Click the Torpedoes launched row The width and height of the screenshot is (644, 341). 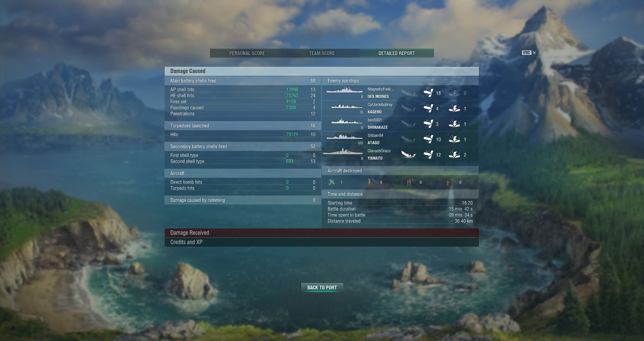click(x=243, y=126)
